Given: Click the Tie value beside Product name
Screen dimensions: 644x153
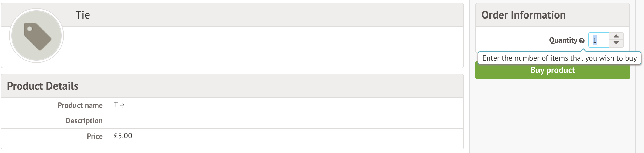Looking at the screenshot, I should [x=119, y=105].
